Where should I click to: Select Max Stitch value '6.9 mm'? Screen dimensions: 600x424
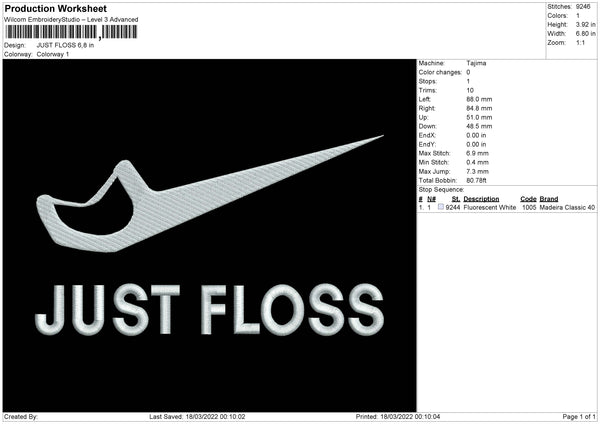pos(478,153)
